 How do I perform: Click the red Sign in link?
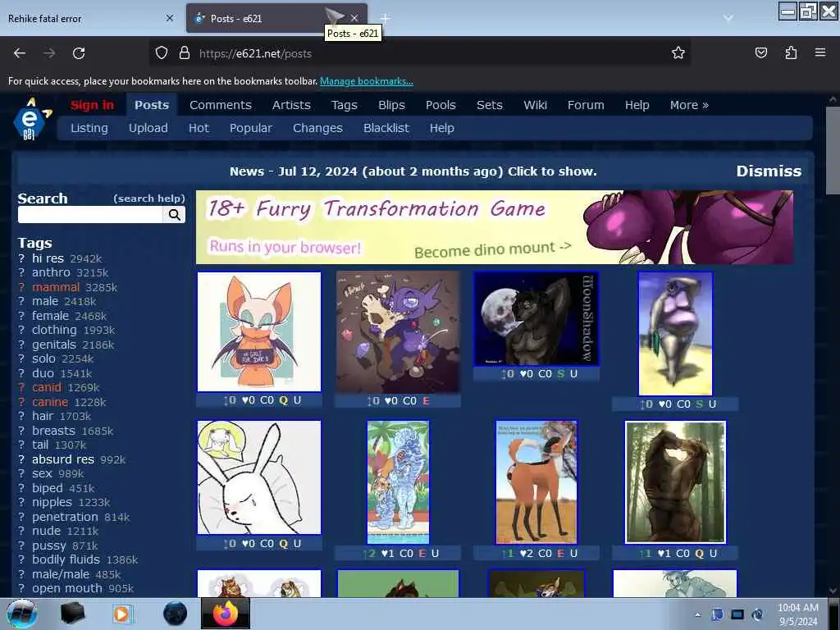click(x=92, y=105)
